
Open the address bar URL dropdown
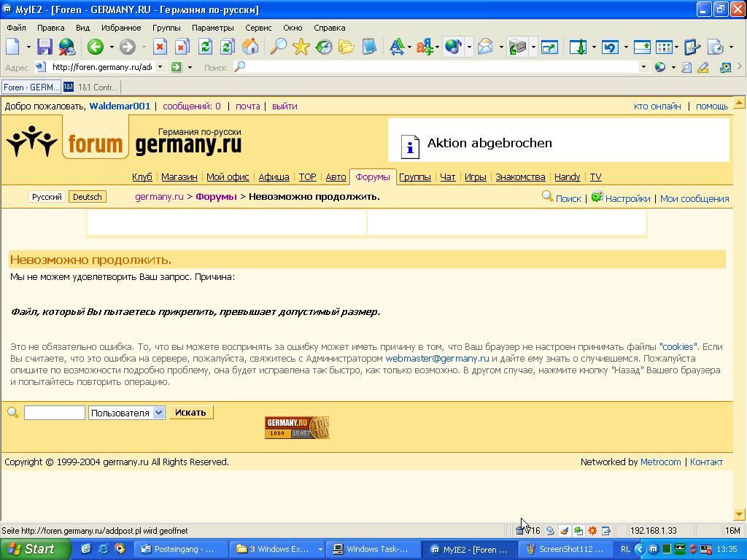(159, 67)
